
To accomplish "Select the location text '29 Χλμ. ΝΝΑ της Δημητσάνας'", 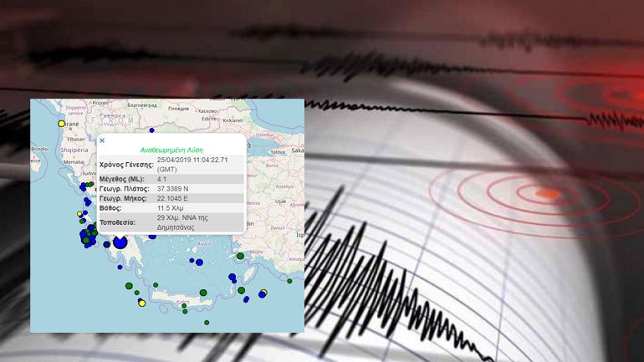I will point(182,222).
